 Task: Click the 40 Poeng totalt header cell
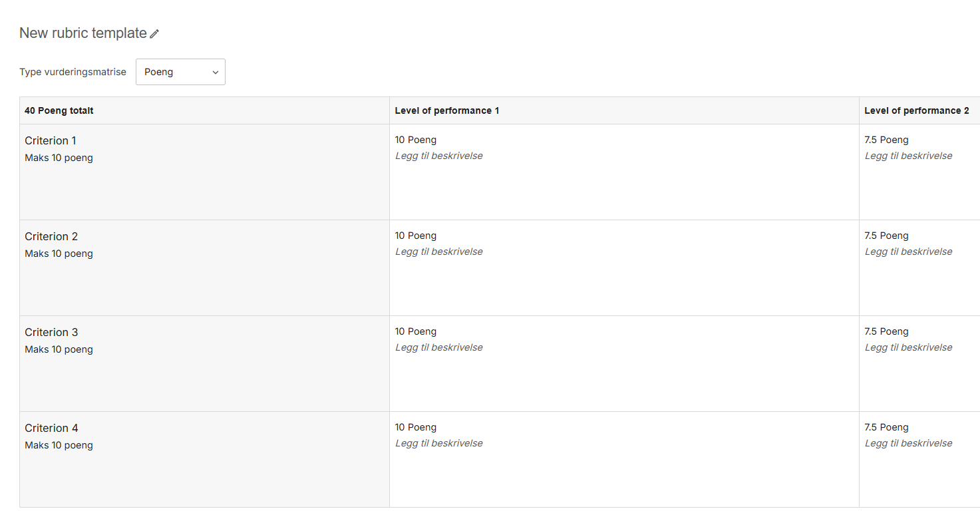(204, 110)
